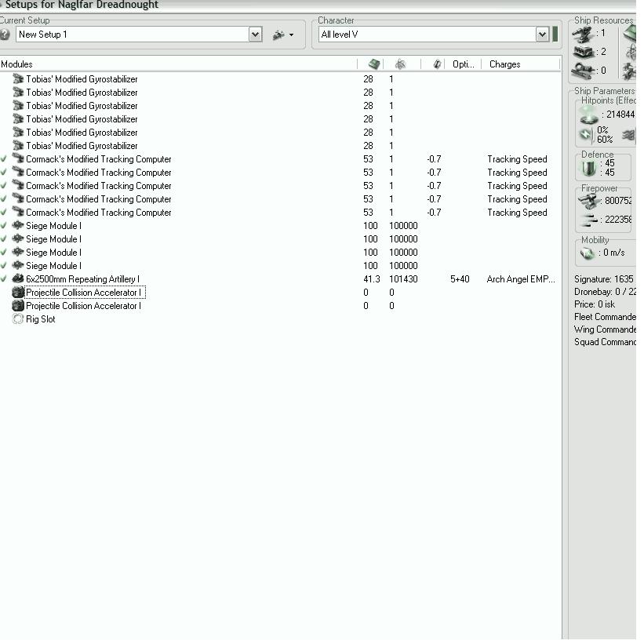Click the '101430' powergrid value of the artillery

pyautogui.click(x=403, y=279)
